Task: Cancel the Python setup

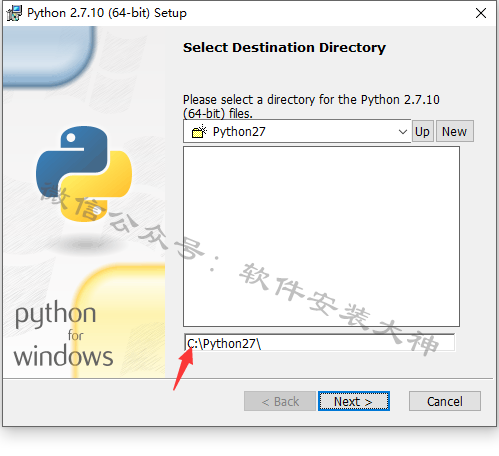Action: pos(445,401)
